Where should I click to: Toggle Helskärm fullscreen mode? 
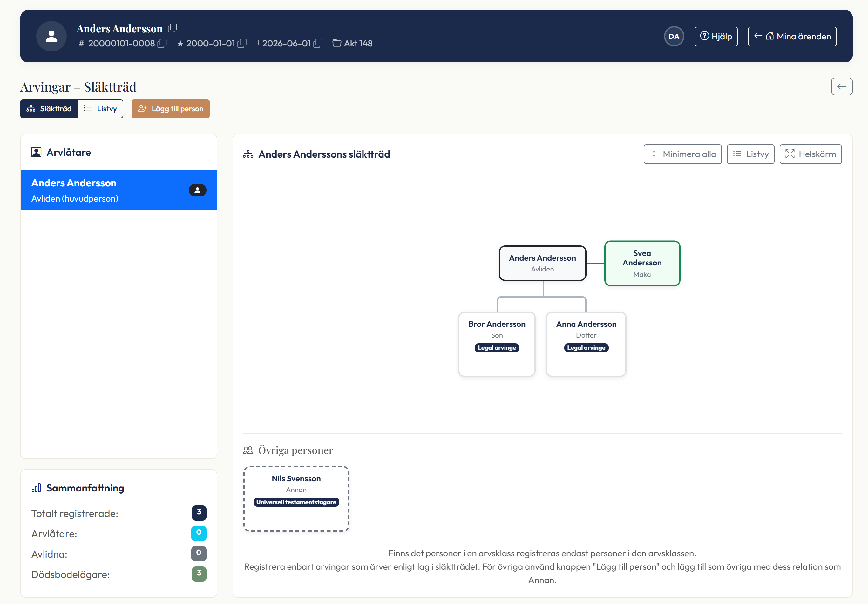[810, 154]
